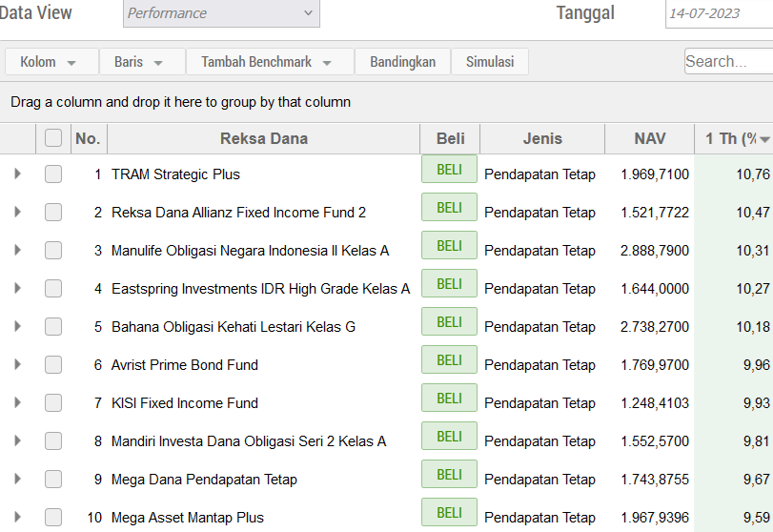Viewport: 773px width, 532px height.
Task: Sort by Reksa Dana column header
Action: coord(264,138)
